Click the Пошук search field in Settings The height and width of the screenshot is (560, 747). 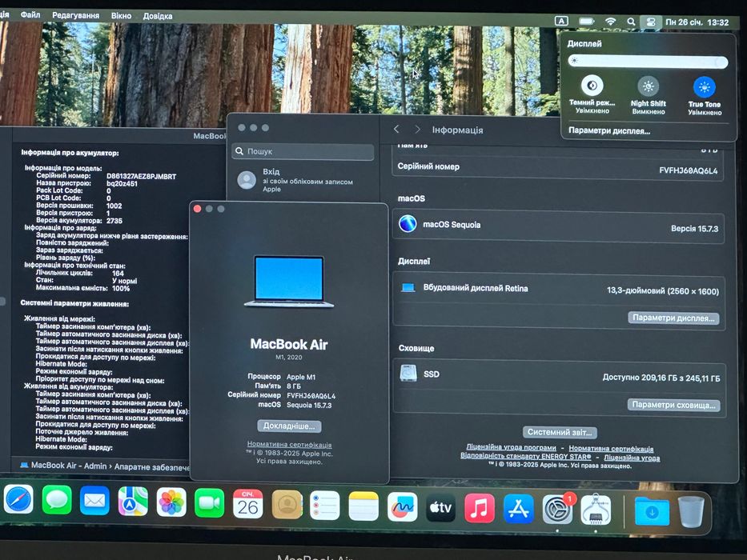coord(303,151)
